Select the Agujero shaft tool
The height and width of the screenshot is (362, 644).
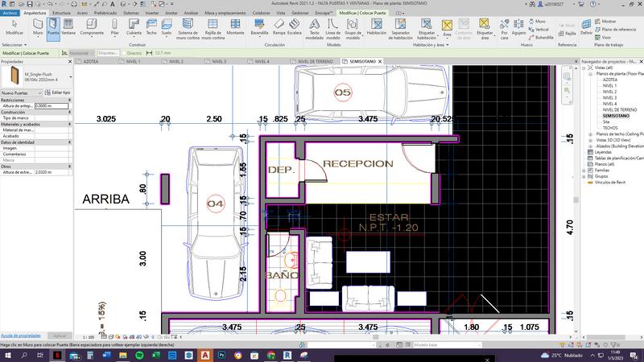coord(518,27)
